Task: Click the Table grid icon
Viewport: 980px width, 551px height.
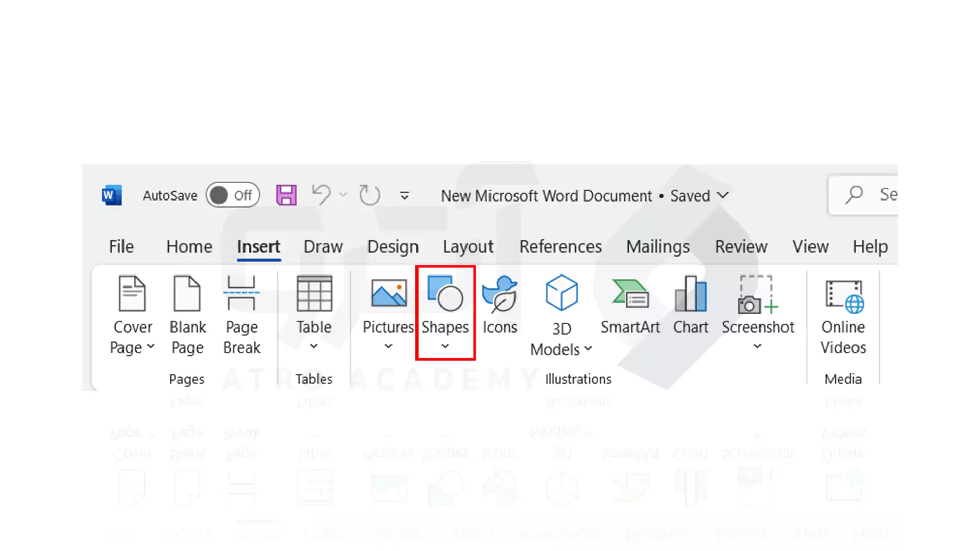Action: pyautogui.click(x=314, y=293)
